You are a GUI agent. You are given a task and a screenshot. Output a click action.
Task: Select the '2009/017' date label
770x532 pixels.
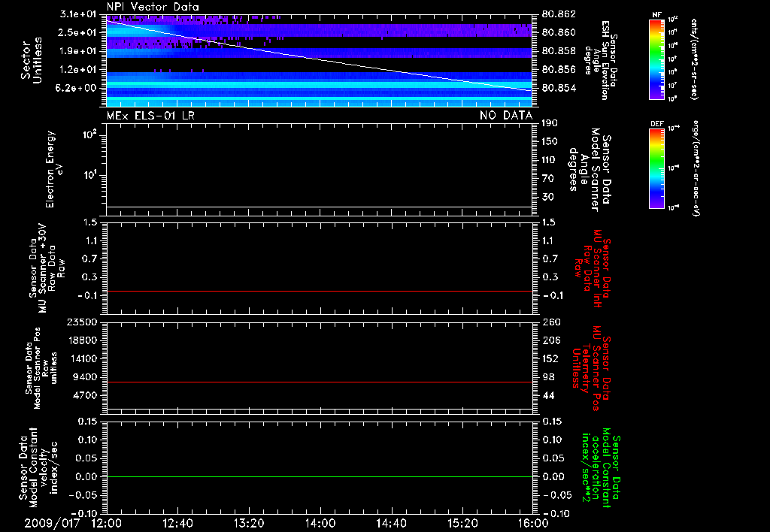click(x=52, y=523)
